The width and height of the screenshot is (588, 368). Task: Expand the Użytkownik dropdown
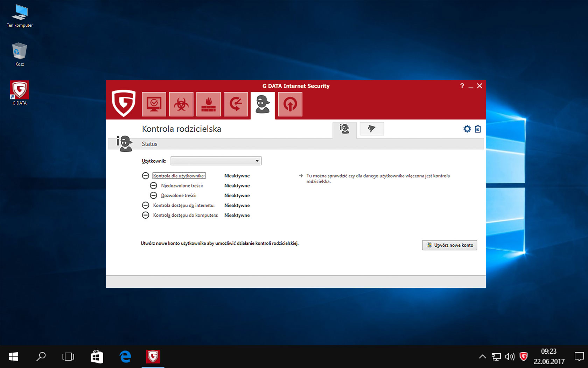[x=216, y=161]
